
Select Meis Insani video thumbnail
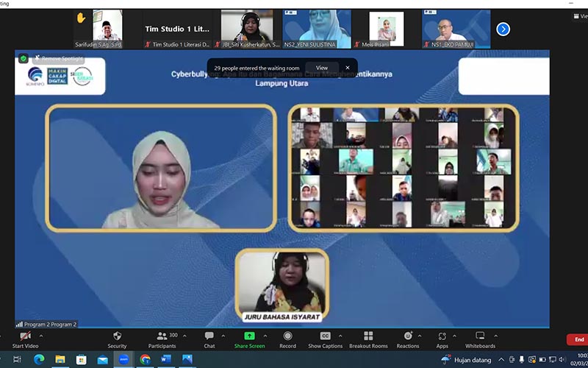pos(387,29)
